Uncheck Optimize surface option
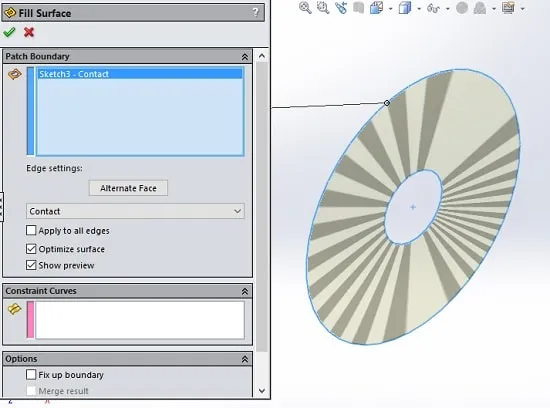The image size is (550, 408). tap(31, 249)
